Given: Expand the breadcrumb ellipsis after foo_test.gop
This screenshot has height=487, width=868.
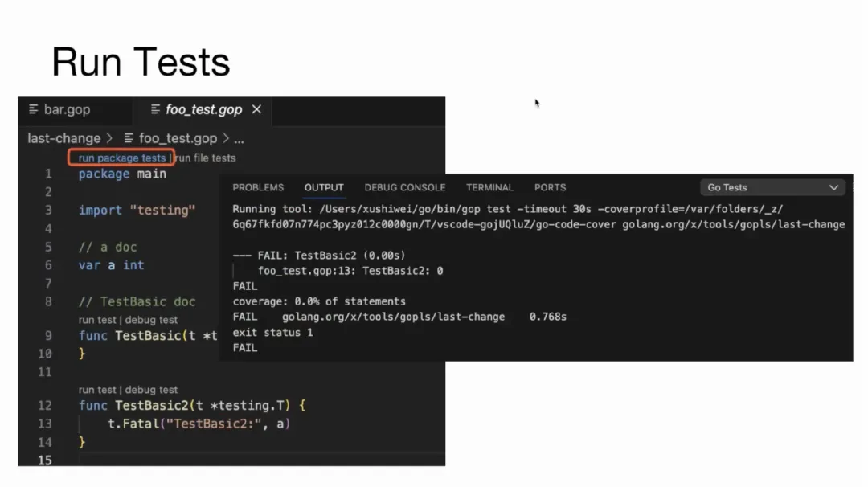Looking at the screenshot, I should [x=239, y=139].
